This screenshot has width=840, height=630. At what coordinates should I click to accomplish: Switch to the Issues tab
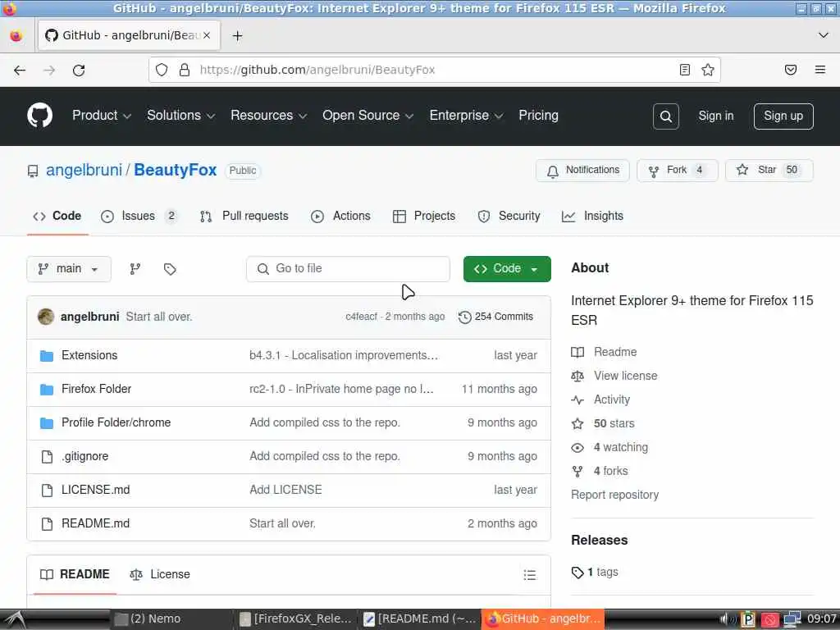point(139,216)
